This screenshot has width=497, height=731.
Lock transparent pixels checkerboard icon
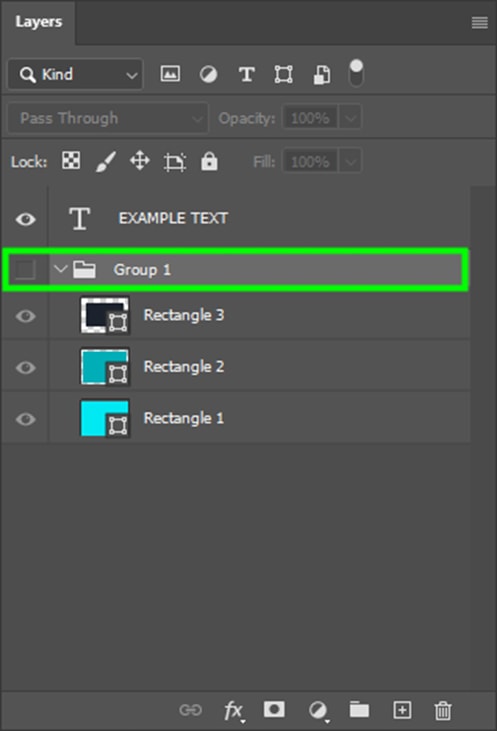71,161
